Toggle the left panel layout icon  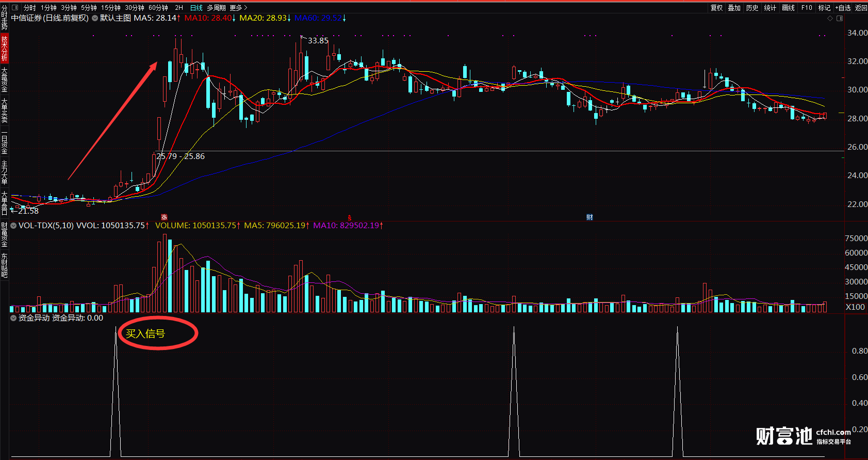(14, 8)
